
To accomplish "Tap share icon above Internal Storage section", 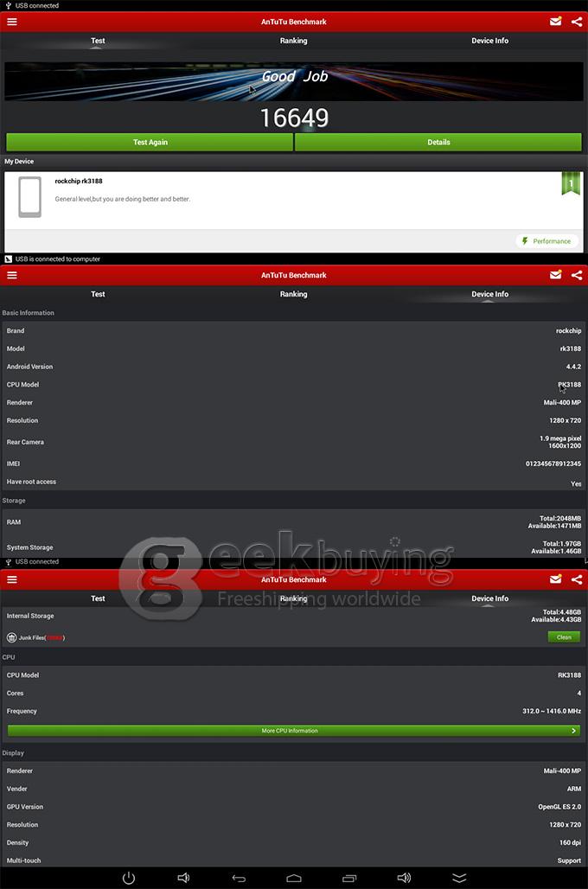I will click(577, 579).
